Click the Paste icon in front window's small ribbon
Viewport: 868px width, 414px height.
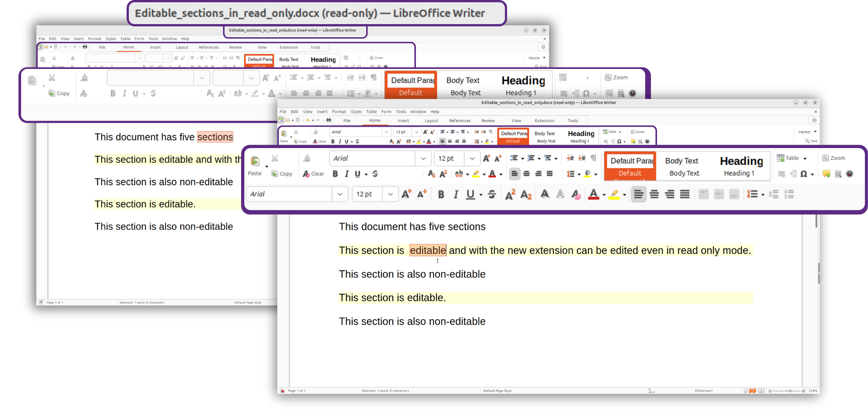coord(284,133)
